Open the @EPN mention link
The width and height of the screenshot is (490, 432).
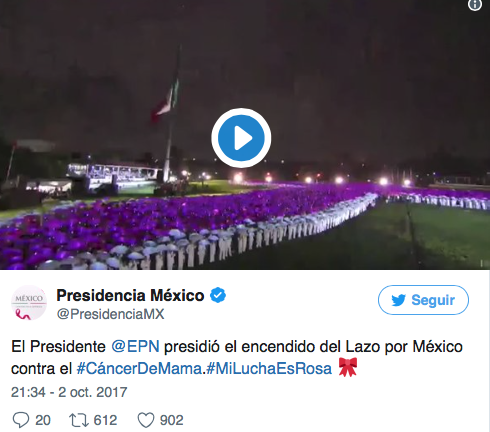coord(135,347)
